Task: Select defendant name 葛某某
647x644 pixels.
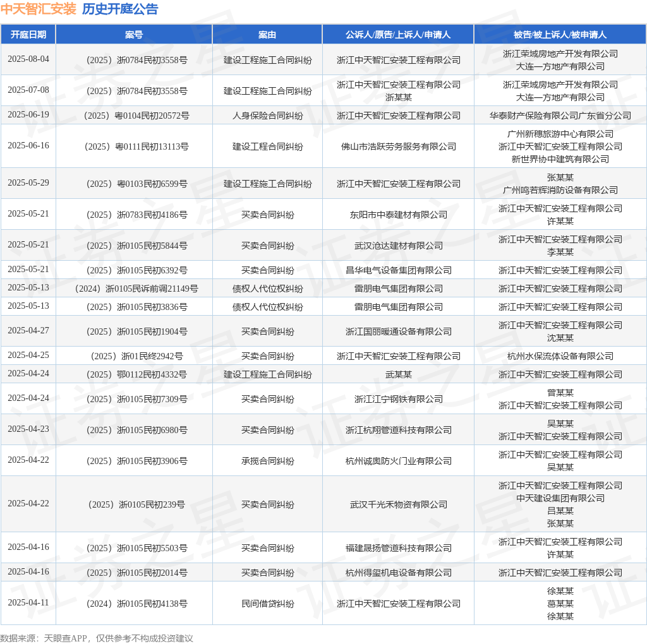Action: 560,604
